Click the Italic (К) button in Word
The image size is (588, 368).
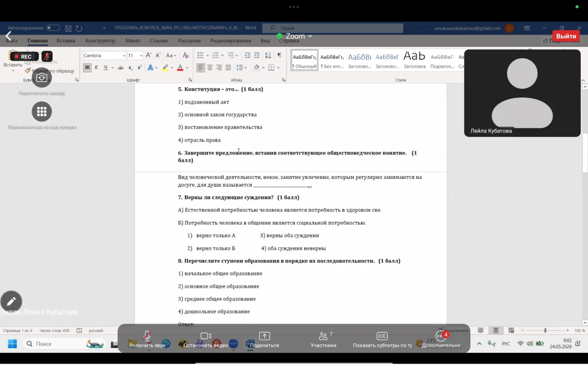[x=96, y=68]
